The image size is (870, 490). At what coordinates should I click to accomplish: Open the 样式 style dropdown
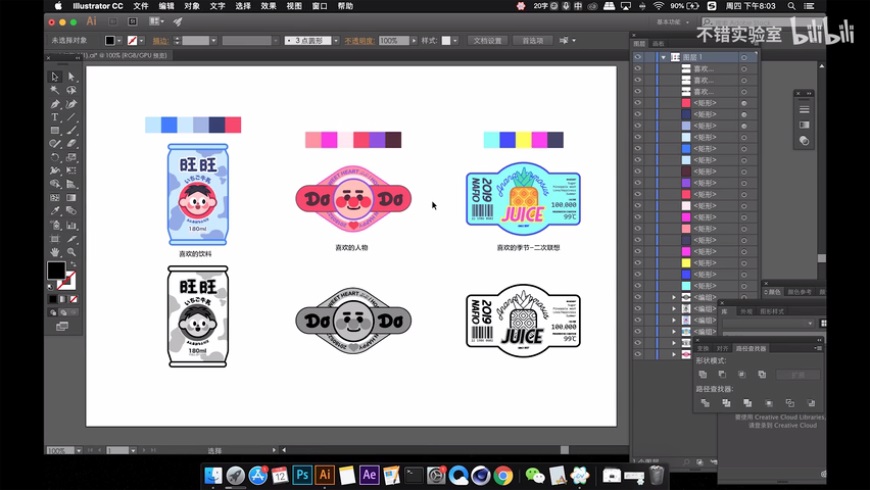point(455,41)
